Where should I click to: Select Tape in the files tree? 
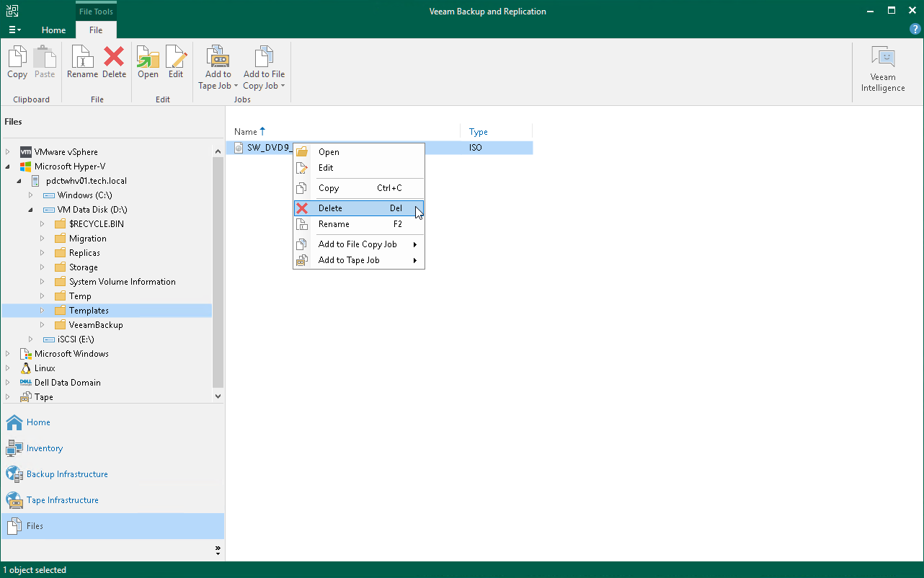[x=44, y=397]
